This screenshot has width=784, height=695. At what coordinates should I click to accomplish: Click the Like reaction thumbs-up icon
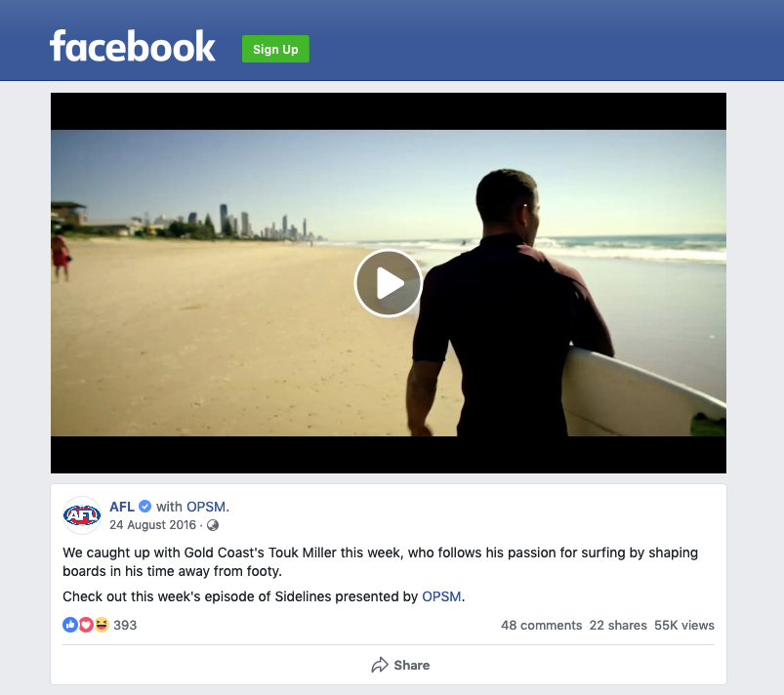[x=70, y=625]
